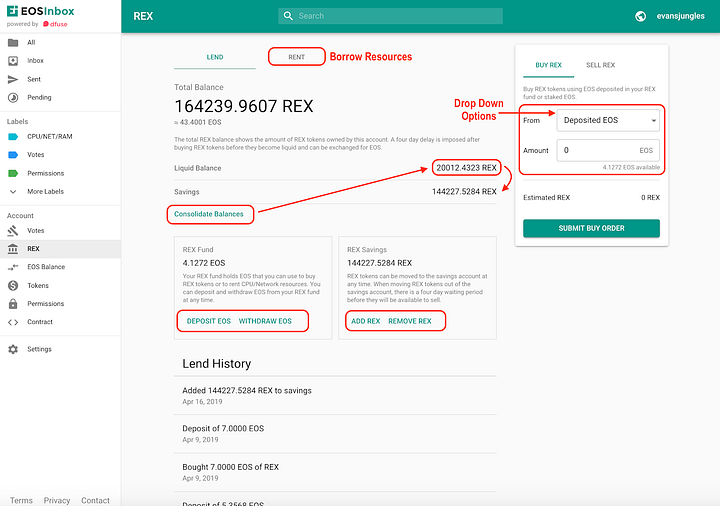This screenshot has width=720, height=506.
Task: Focus the Search input field
Action: point(390,16)
